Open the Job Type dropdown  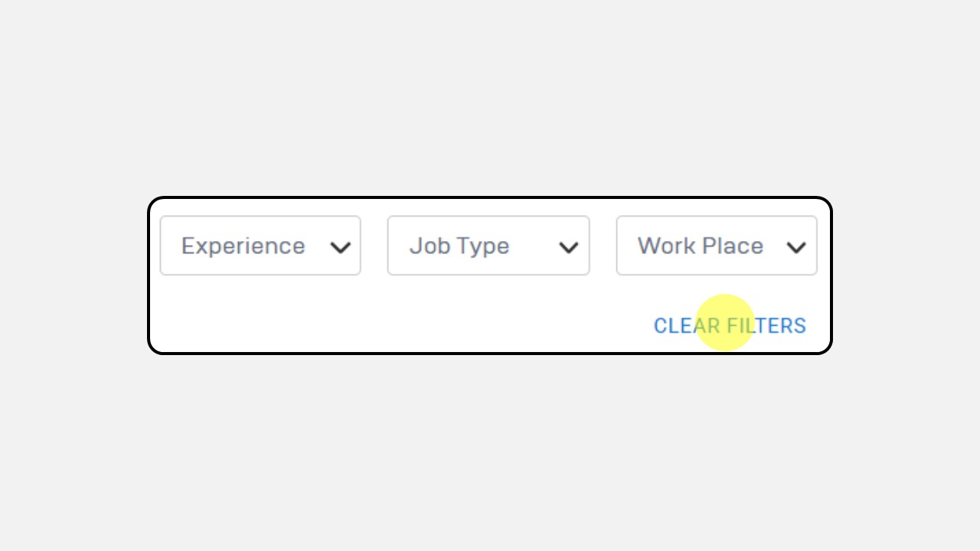(x=488, y=246)
